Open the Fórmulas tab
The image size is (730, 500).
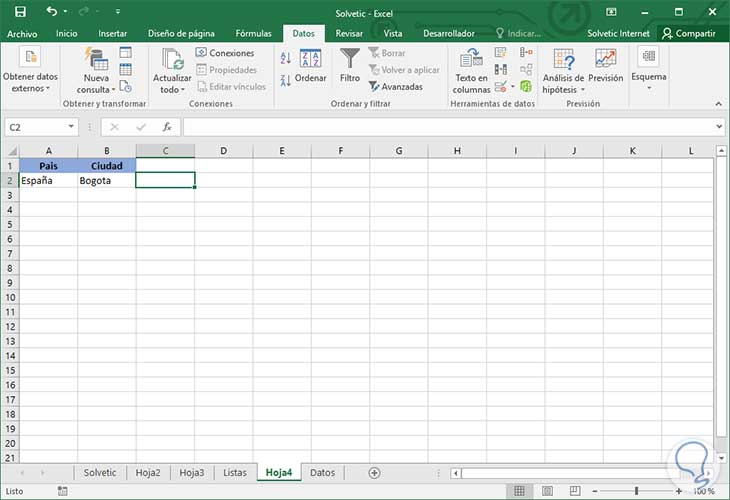coord(253,34)
